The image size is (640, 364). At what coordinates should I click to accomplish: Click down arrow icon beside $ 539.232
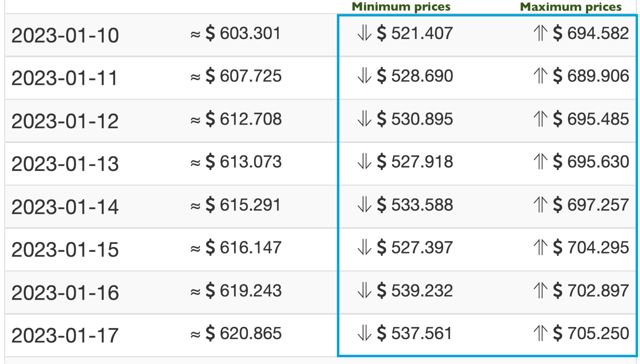(364, 290)
